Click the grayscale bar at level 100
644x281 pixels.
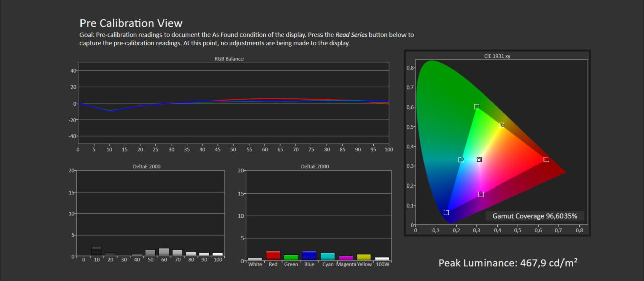click(x=217, y=254)
